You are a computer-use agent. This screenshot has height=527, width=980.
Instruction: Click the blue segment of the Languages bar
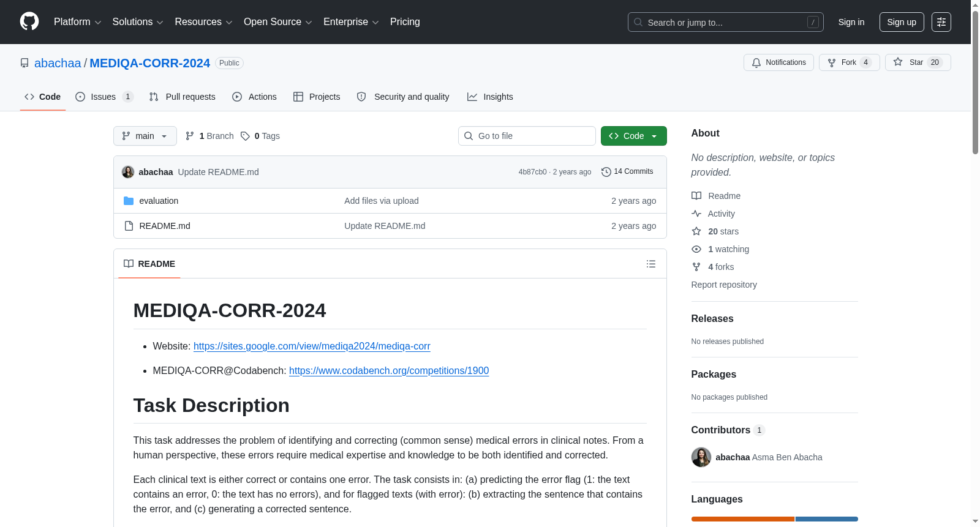tap(827, 519)
